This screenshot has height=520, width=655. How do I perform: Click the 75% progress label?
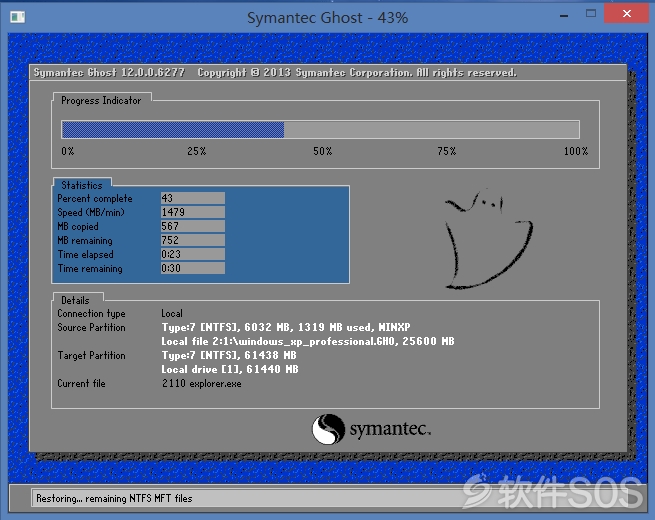pyautogui.click(x=447, y=151)
